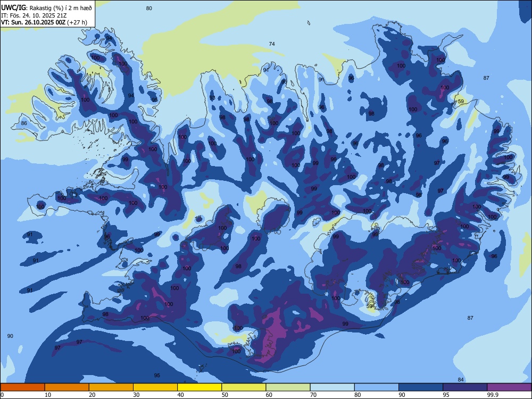Pick the bright yellow 40–50 legend swatch

[x=199, y=387]
